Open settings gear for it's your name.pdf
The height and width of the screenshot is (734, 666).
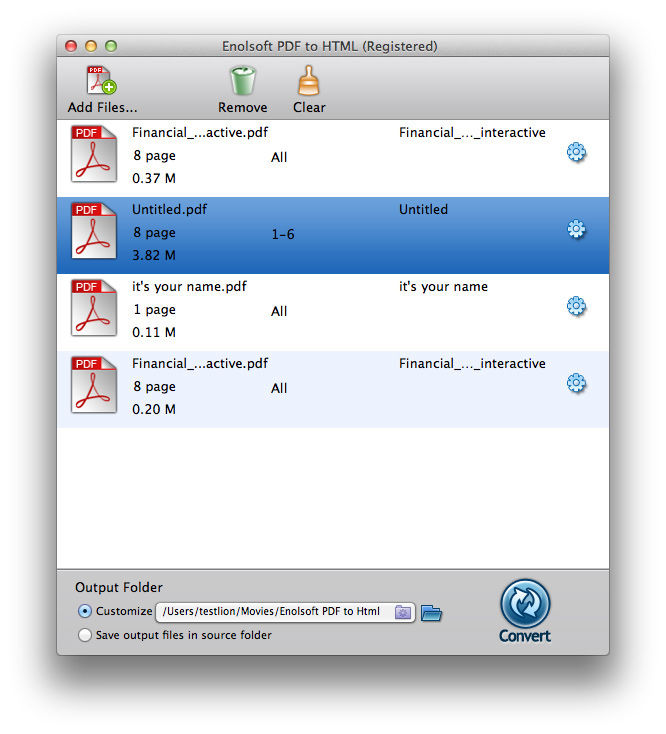pyautogui.click(x=576, y=306)
